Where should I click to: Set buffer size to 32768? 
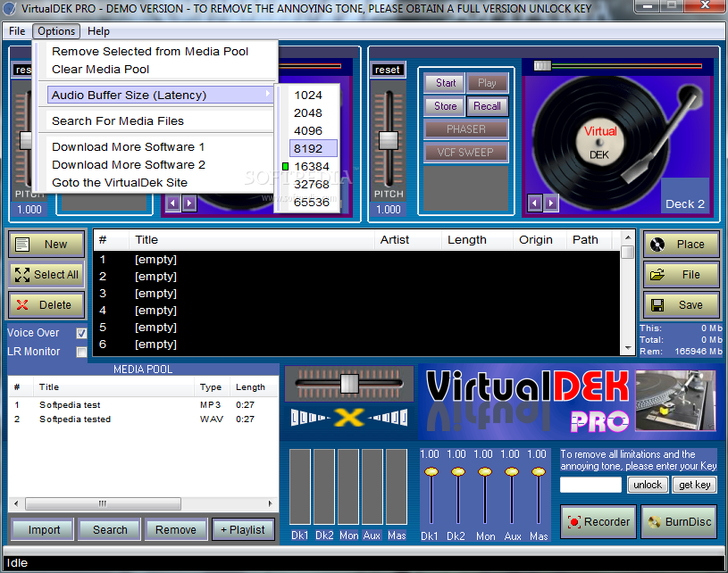311,184
